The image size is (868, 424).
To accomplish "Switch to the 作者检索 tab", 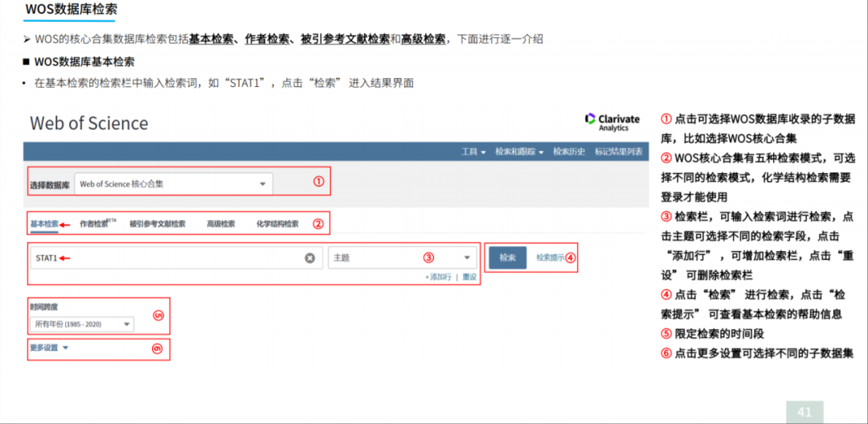I will (97, 224).
